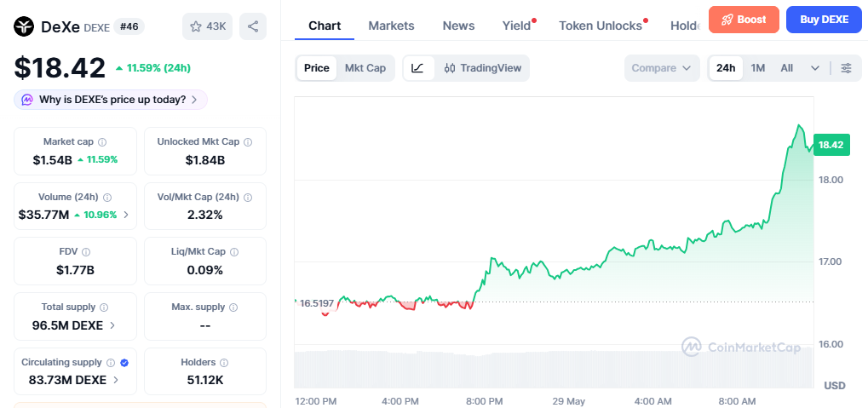Click the 16.5197 opening price label
Viewport: 868px width, 408px height.
tap(317, 303)
